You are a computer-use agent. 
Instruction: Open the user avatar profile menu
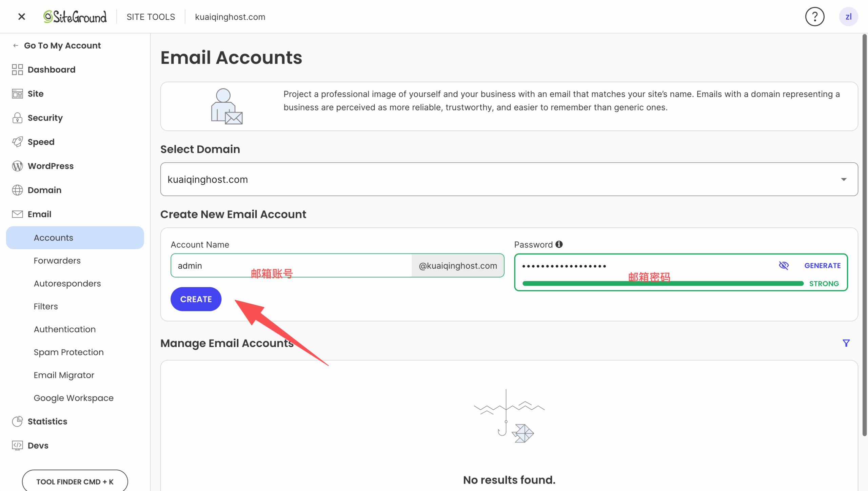[x=848, y=17]
